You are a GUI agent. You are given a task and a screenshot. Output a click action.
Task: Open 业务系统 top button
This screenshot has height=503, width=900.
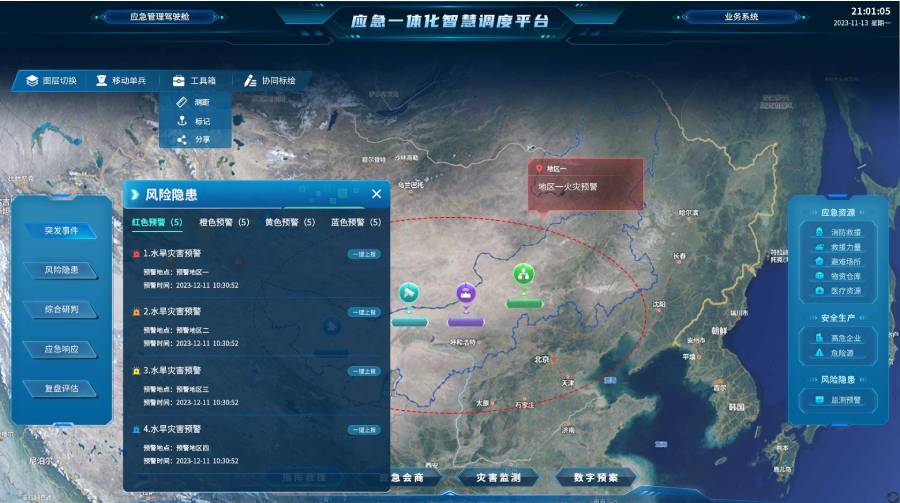tap(741, 17)
